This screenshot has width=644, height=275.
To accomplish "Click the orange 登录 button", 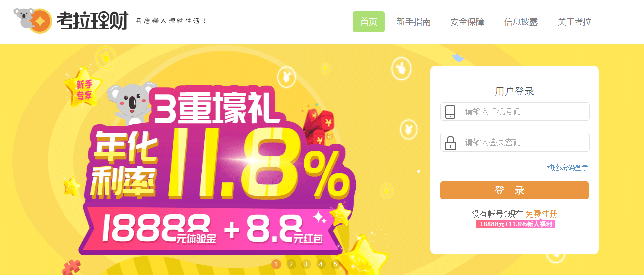I will [515, 190].
